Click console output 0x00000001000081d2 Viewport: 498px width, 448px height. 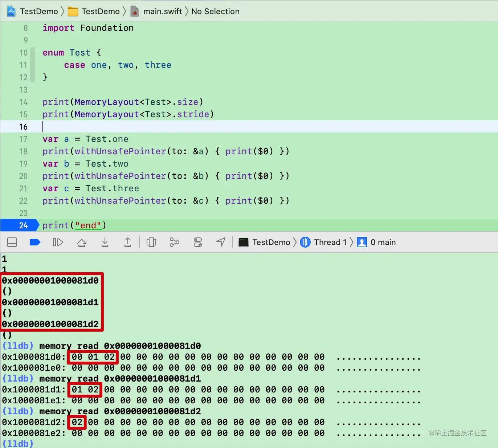click(x=50, y=324)
